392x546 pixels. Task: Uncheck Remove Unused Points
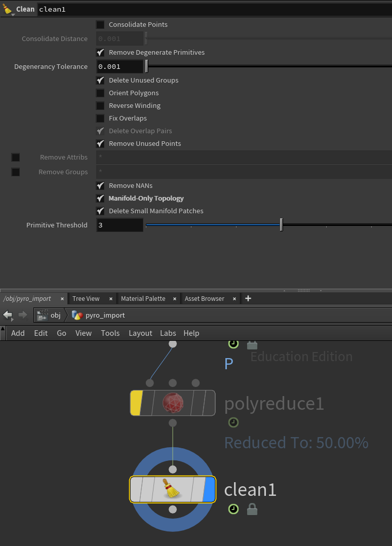point(100,143)
